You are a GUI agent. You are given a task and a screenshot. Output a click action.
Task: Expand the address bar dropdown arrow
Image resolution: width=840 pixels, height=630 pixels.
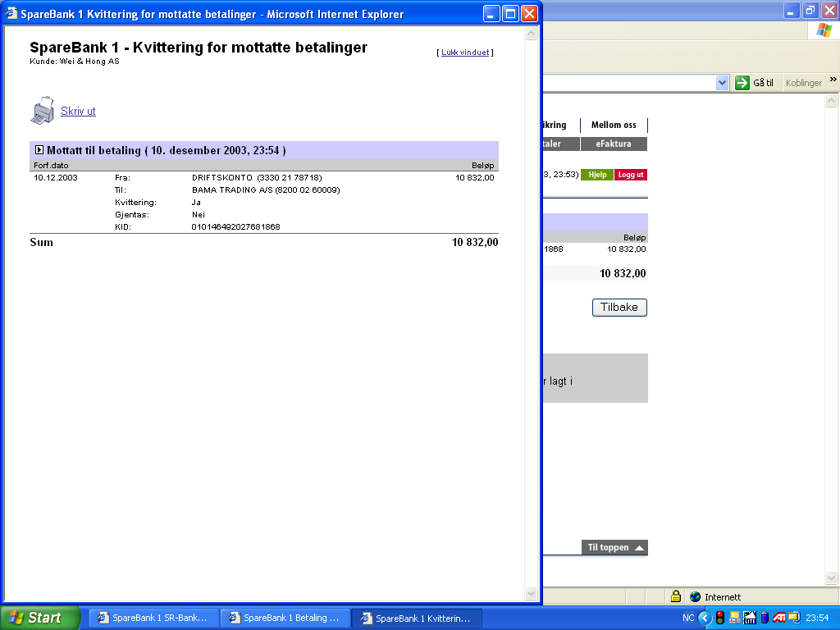[x=722, y=83]
